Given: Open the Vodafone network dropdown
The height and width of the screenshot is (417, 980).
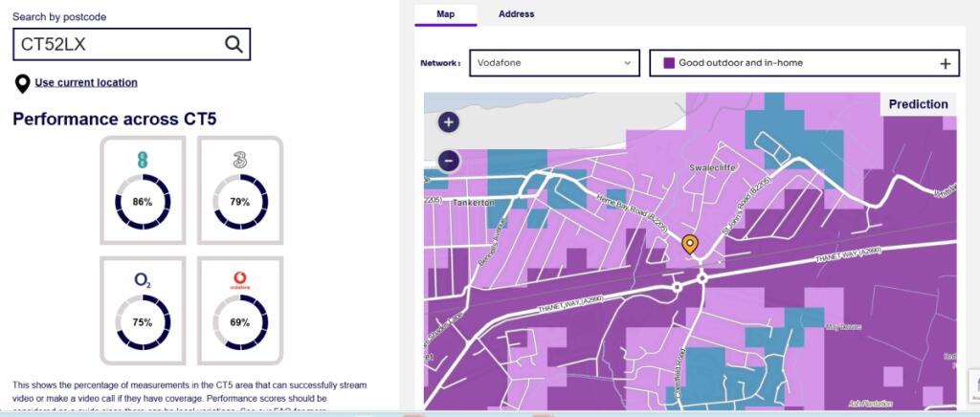Looking at the screenshot, I should pos(554,63).
